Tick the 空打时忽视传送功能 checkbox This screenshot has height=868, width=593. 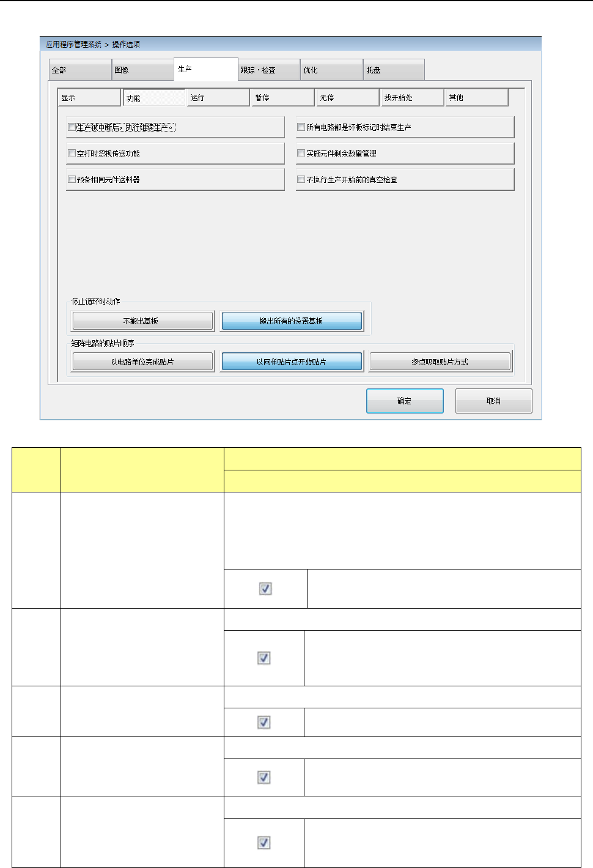click(72, 154)
